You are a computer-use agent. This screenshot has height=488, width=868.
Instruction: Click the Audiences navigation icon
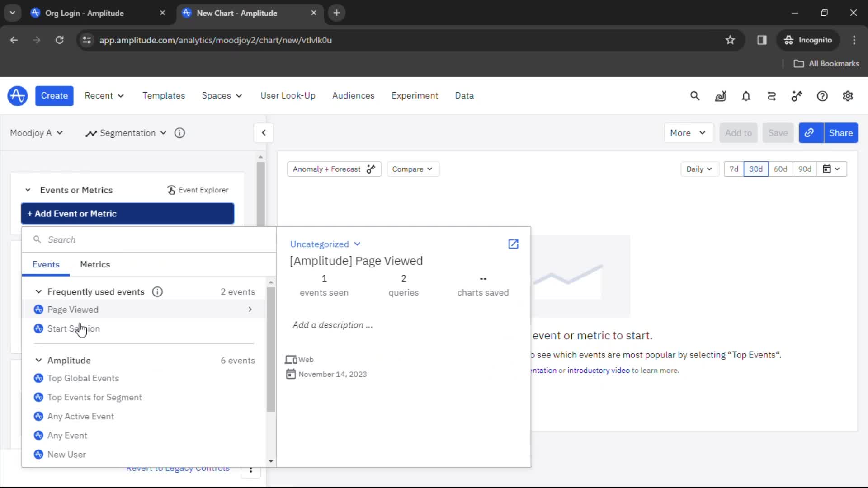pyautogui.click(x=353, y=95)
